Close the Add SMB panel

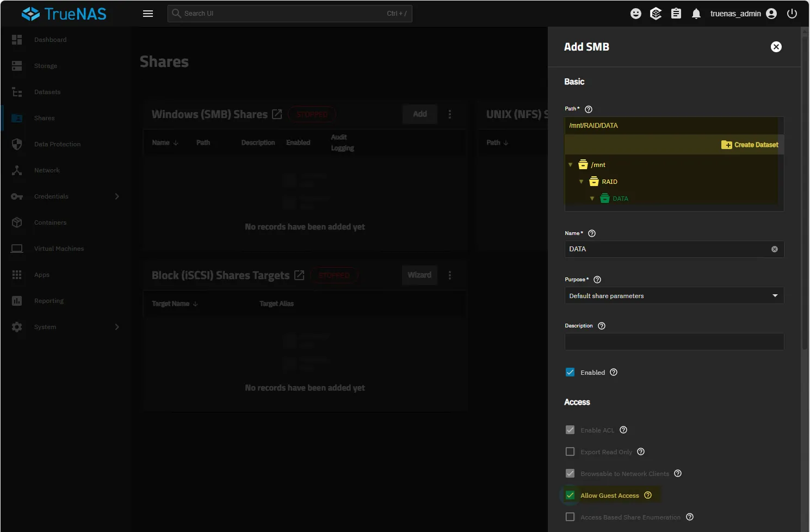click(776, 47)
